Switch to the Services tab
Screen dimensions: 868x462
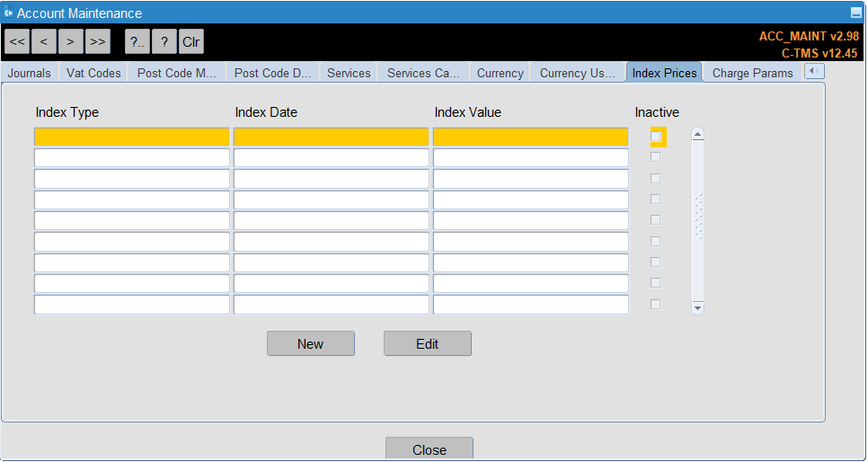tap(349, 73)
